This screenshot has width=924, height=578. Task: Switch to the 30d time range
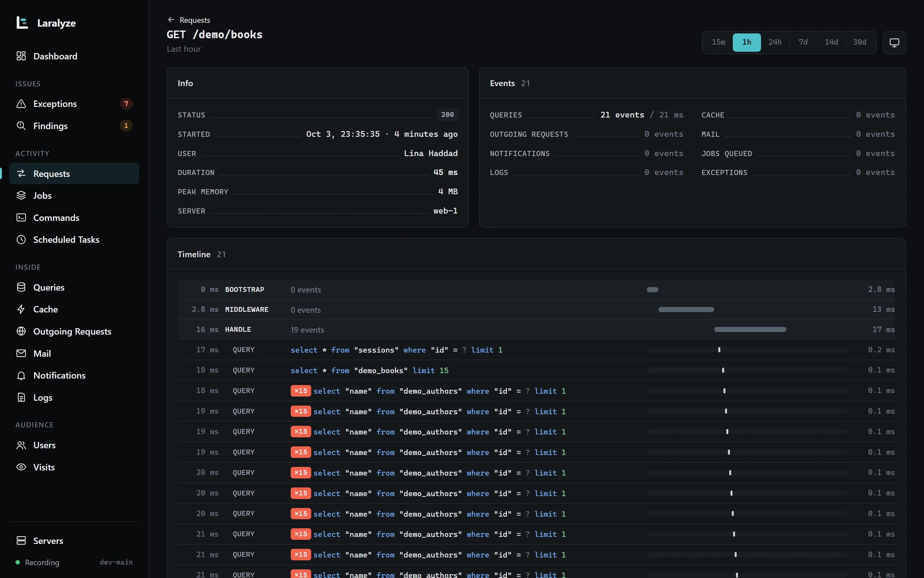(860, 42)
